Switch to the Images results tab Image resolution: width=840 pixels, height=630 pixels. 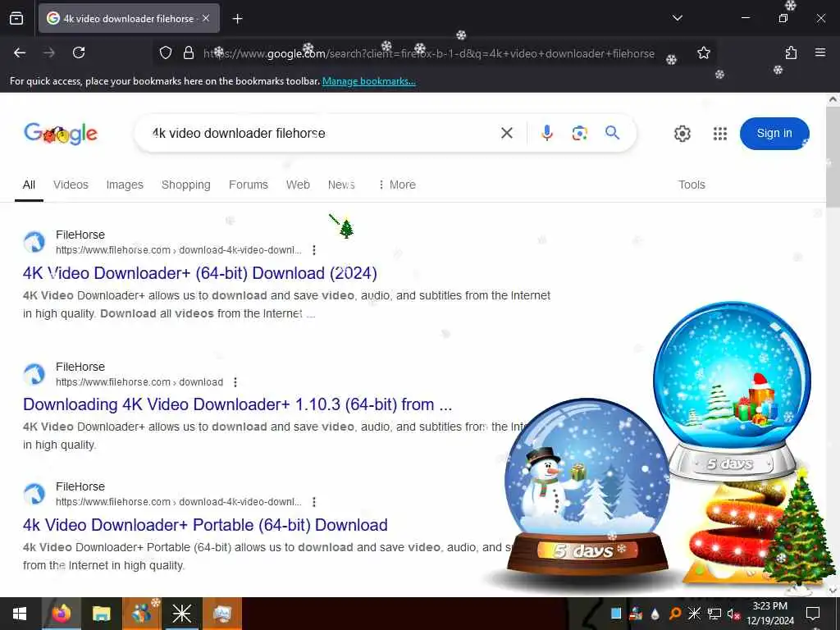[x=125, y=185]
